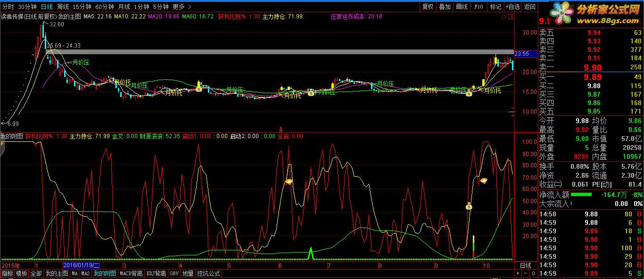Open F10 company info
This screenshot has width=644, height=279.
(479, 7)
